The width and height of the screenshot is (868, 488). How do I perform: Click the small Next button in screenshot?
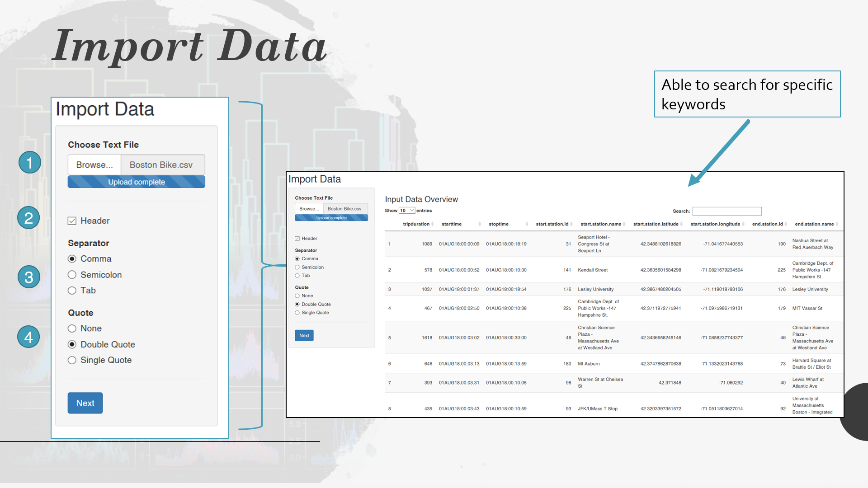304,335
